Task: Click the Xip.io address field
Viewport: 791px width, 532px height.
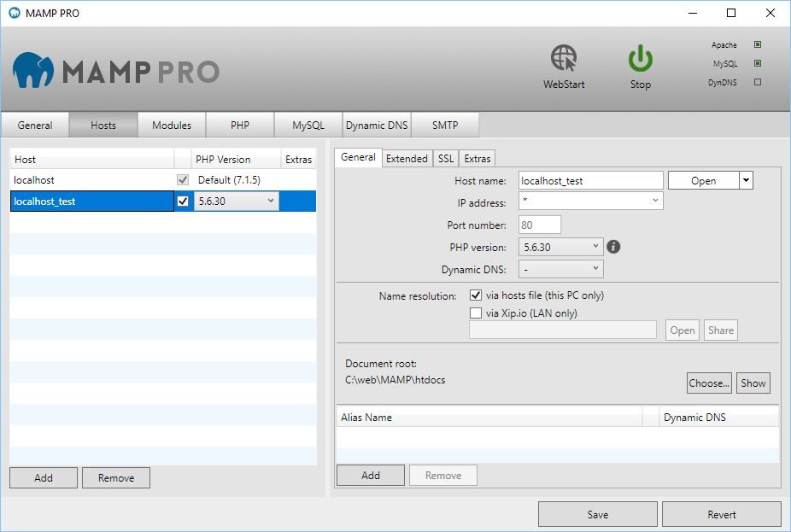Action: coord(562,330)
